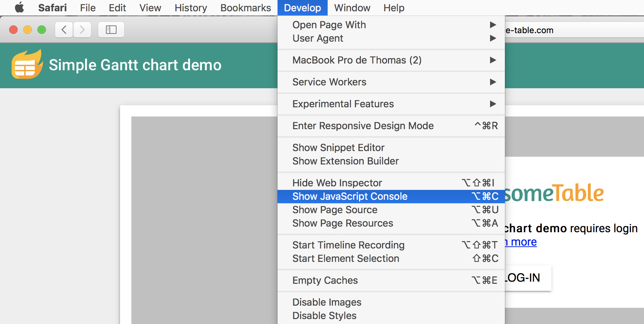
Task: Select Show Snippet Editor
Action: pyautogui.click(x=391, y=148)
